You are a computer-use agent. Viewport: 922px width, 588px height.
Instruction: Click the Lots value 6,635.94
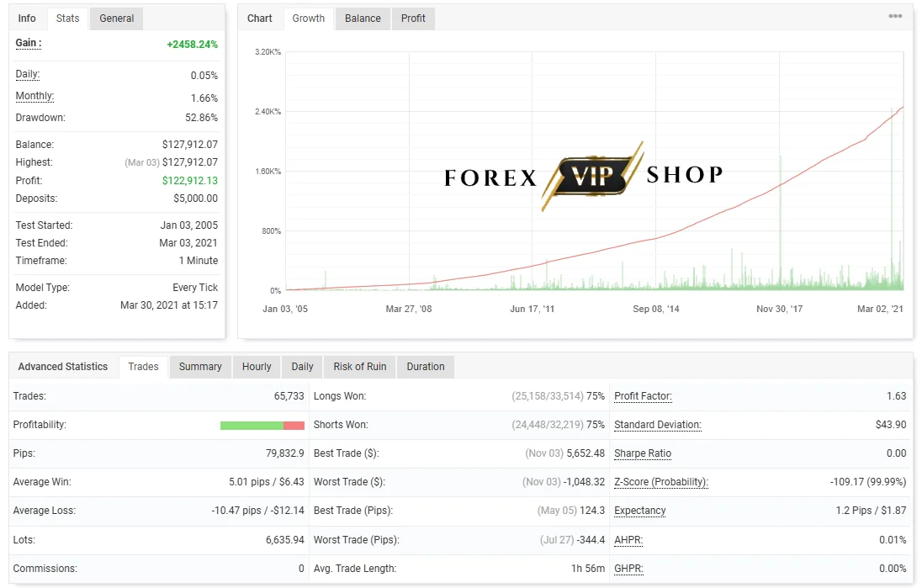click(284, 540)
